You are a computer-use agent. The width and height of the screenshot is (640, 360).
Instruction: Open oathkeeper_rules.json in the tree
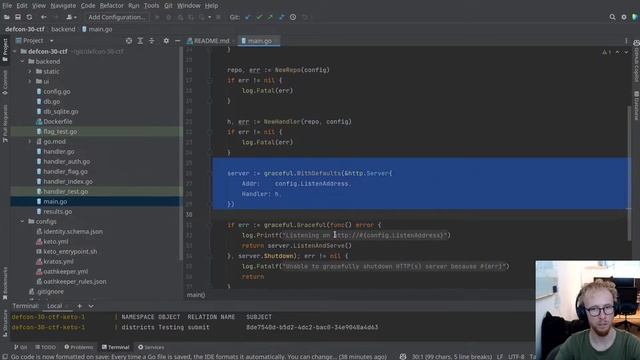[75, 282]
